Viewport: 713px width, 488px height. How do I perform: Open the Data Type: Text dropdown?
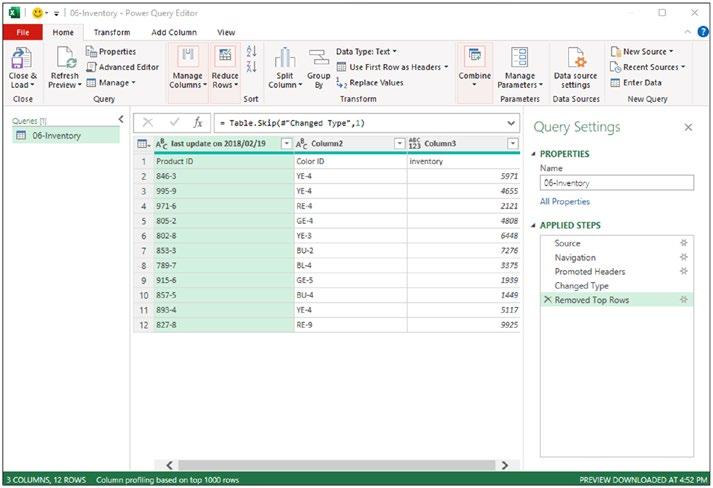click(x=366, y=52)
